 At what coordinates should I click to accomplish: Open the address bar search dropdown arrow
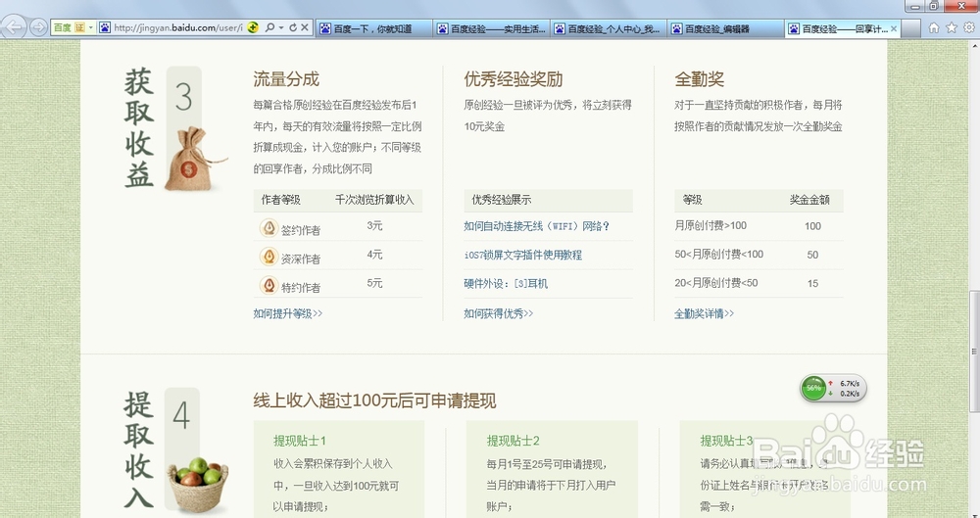click(x=281, y=27)
